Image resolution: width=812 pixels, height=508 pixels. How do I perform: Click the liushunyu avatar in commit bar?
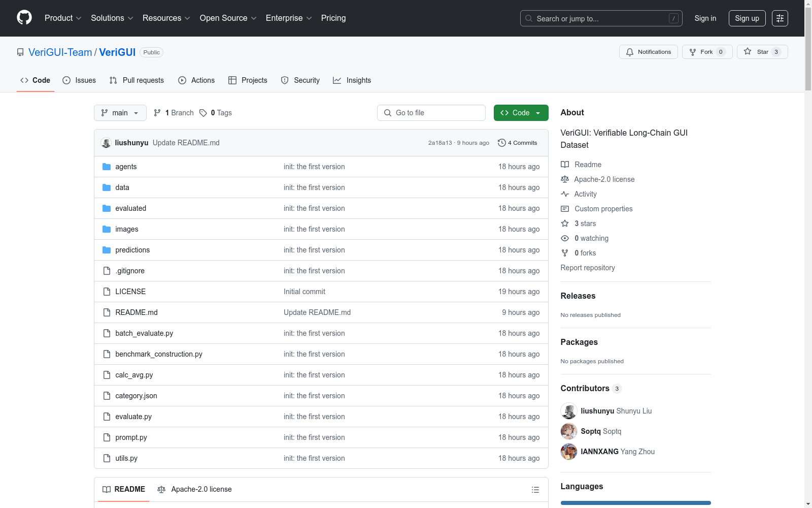click(x=106, y=143)
